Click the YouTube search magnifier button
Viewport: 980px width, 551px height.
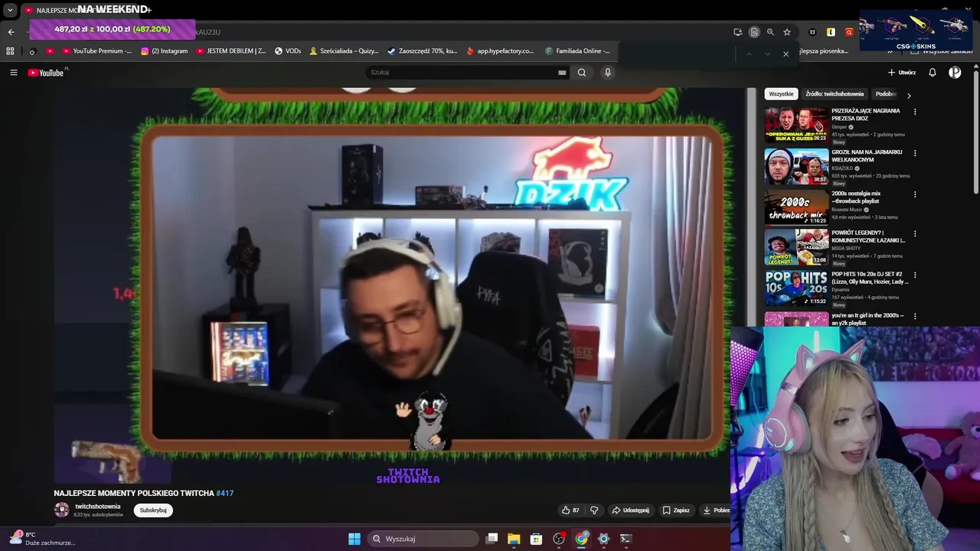click(x=582, y=73)
